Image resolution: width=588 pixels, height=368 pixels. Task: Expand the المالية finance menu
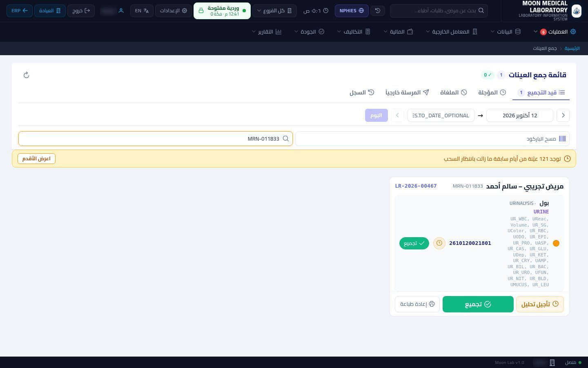(x=398, y=31)
